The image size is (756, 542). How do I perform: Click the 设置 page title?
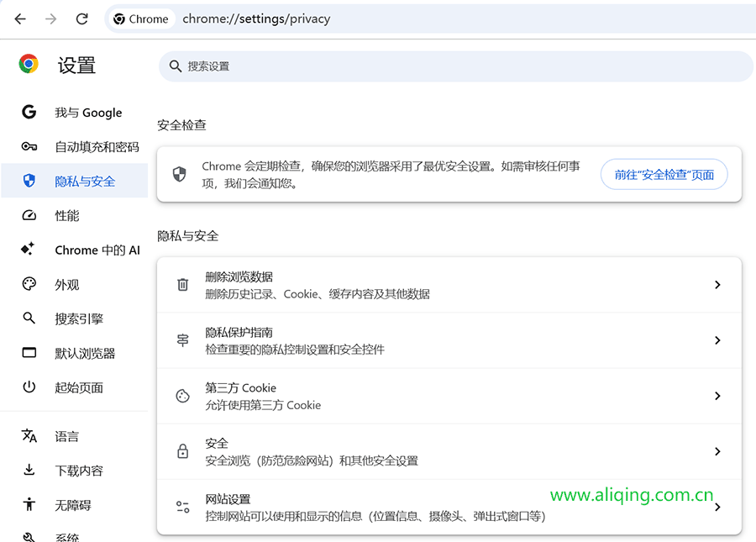click(x=76, y=65)
